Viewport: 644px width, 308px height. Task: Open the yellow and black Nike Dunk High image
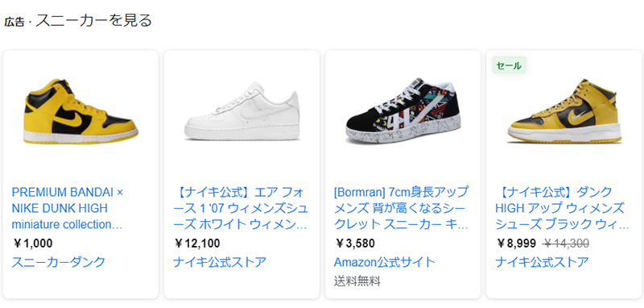(81, 111)
